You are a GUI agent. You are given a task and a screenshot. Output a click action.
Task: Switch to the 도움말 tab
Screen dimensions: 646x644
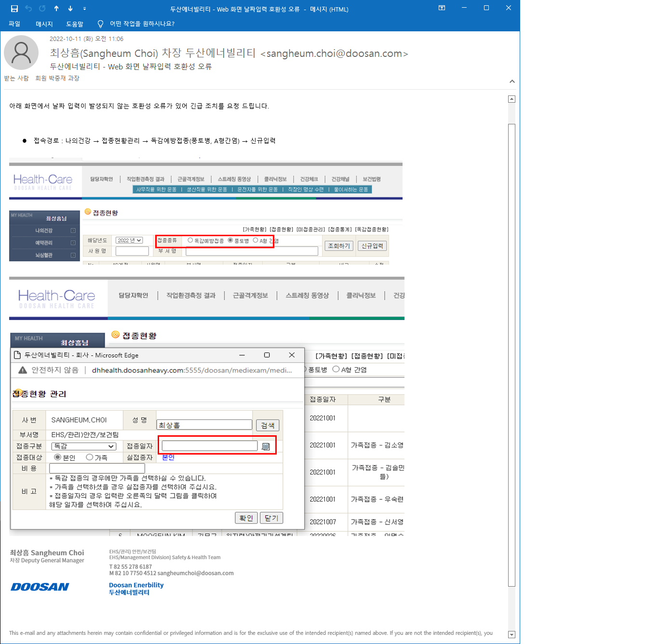75,24
